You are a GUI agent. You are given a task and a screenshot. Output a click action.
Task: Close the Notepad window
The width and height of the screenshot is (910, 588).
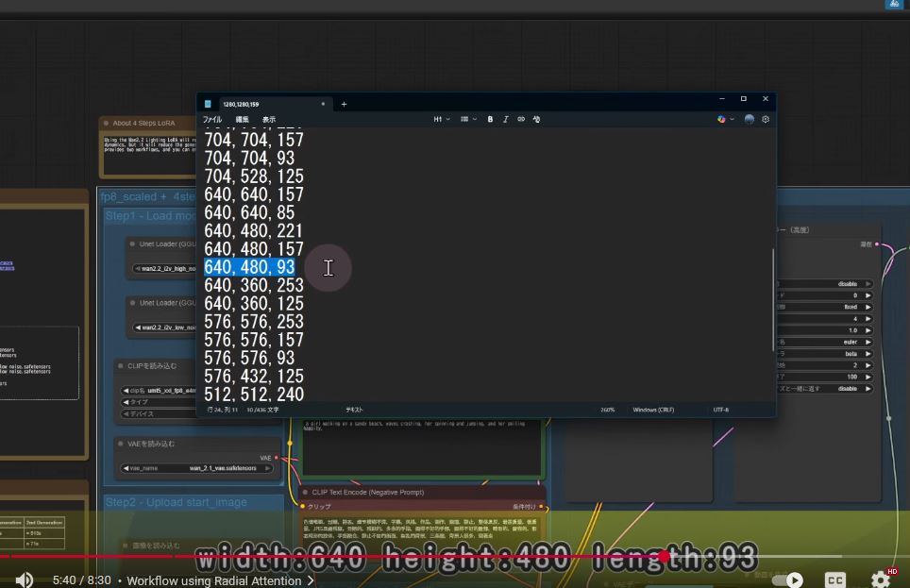pos(766,99)
